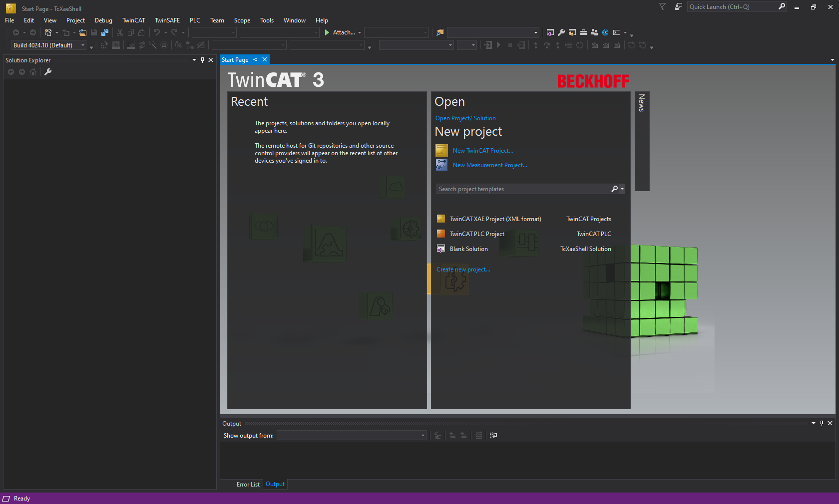Expand the template search options arrow
This screenshot has width=839, height=504.
[x=622, y=189]
